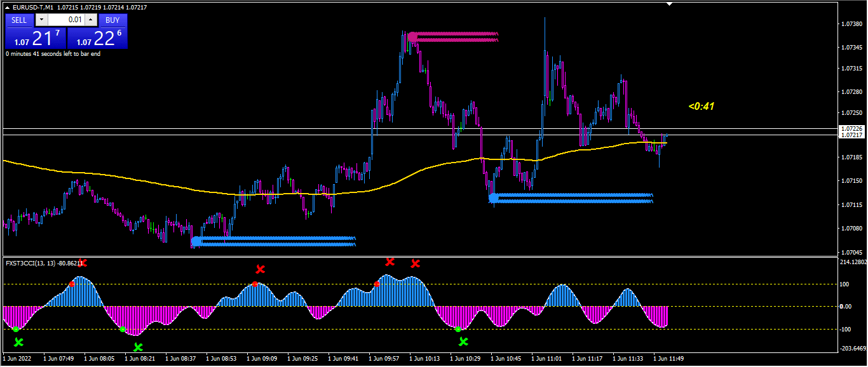Viewport: 868px width, 367px height.
Task: Click the BUY button
Action: 112,20
